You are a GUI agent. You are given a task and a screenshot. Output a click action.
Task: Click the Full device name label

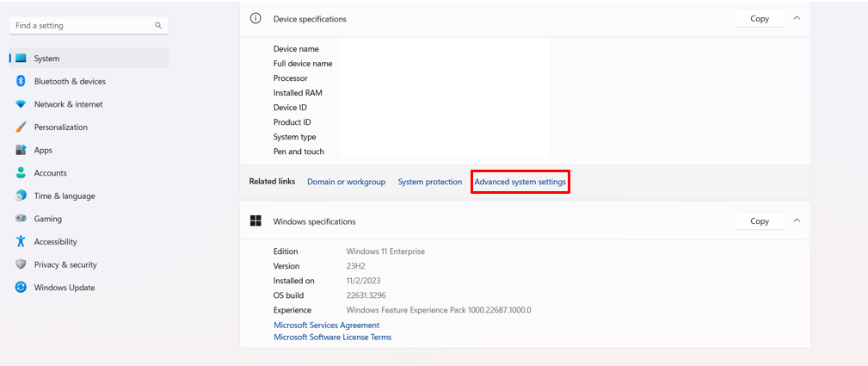pyautogui.click(x=303, y=63)
